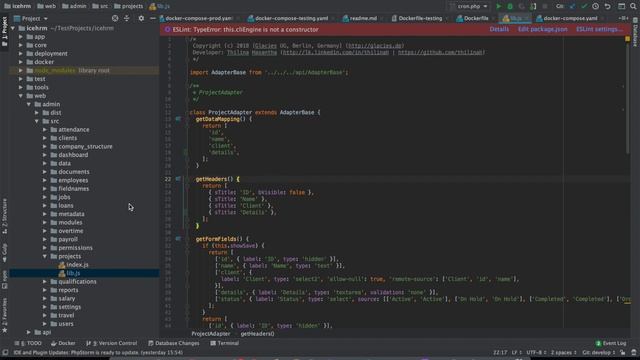
Task: Start debugging with the green bug icon
Action: click(x=510, y=6)
